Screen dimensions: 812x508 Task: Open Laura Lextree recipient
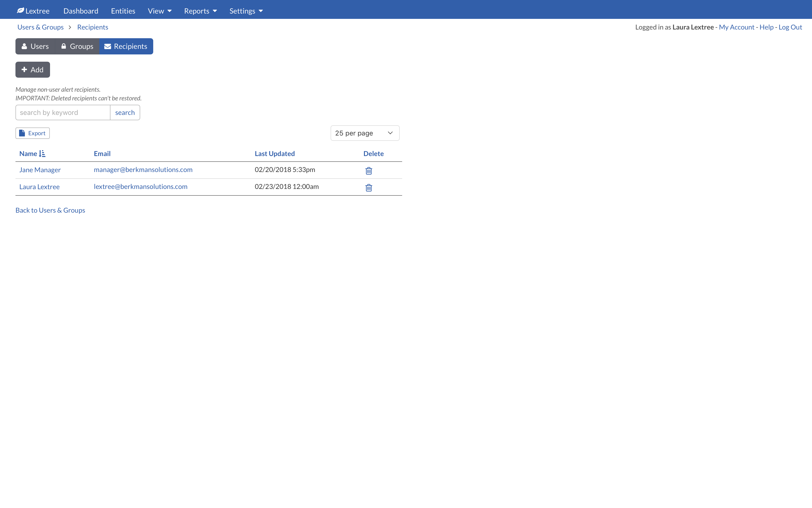point(39,187)
